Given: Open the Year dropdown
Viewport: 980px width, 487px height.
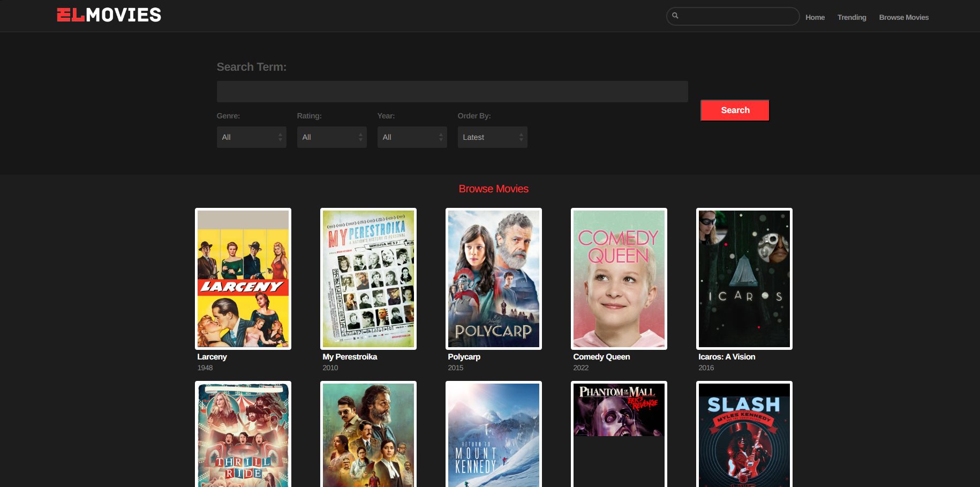Looking at the screenshot, I should [x=412, y=137].
